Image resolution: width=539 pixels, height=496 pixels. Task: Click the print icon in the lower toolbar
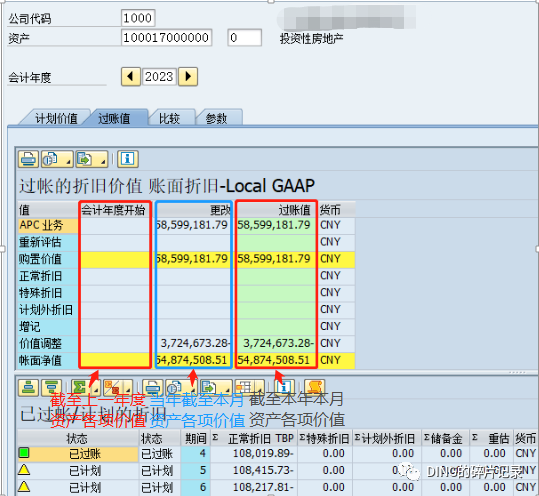pyautogui.click(x=152, y=388)
